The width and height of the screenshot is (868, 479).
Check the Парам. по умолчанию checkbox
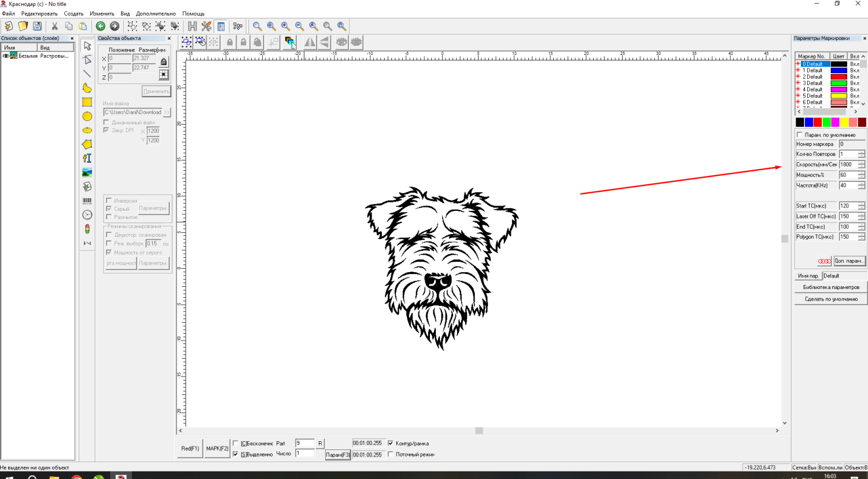pyautogui.click(x=800, y=135)
